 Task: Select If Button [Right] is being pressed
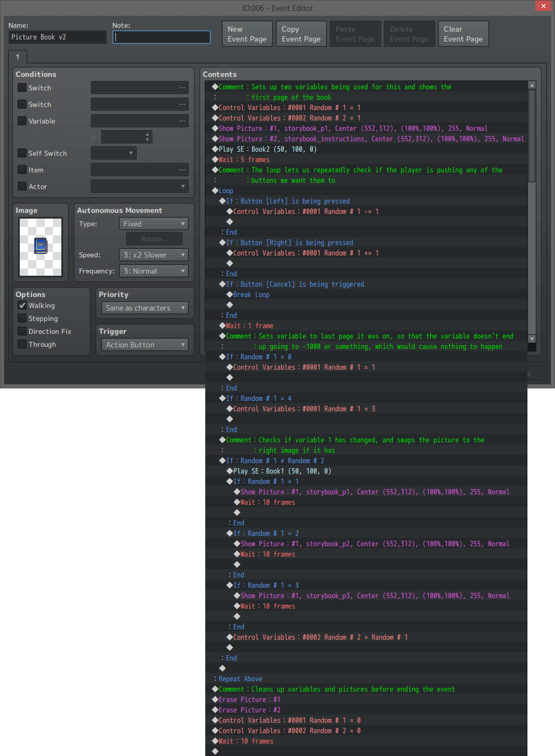pos(366,242)
